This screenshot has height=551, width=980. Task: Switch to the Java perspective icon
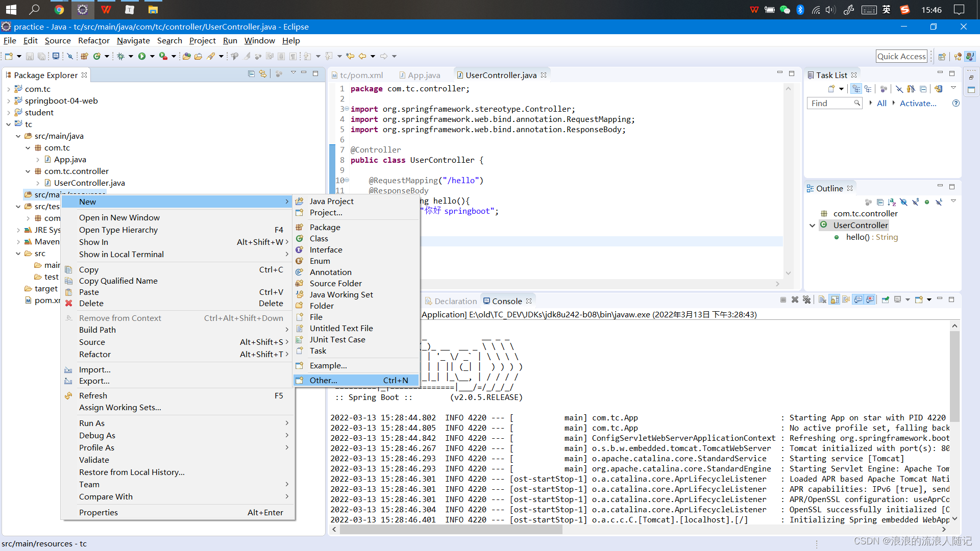970,56
